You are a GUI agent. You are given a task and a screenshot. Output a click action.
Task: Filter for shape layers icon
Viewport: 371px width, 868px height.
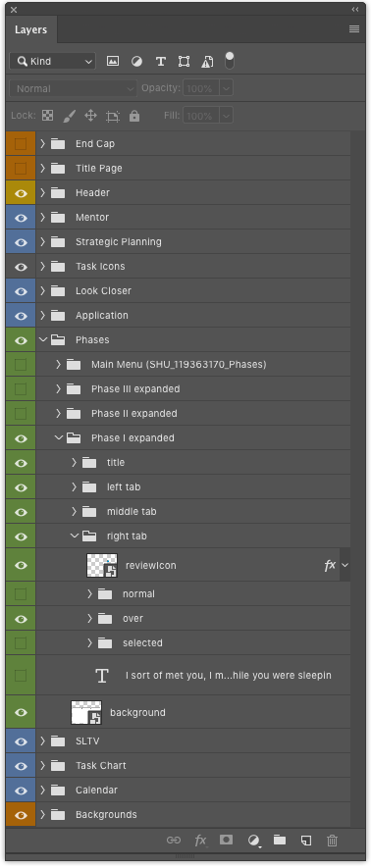click(184, 62)
